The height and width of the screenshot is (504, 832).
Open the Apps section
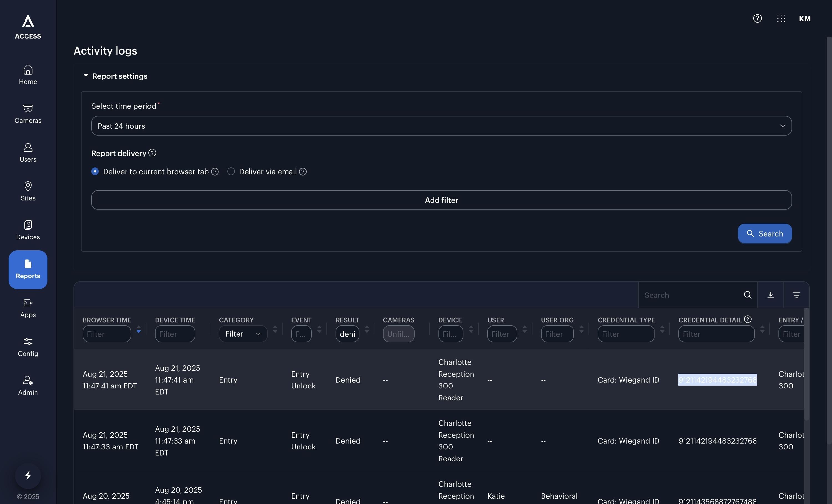pyautogui.click(x=28, y=308)
